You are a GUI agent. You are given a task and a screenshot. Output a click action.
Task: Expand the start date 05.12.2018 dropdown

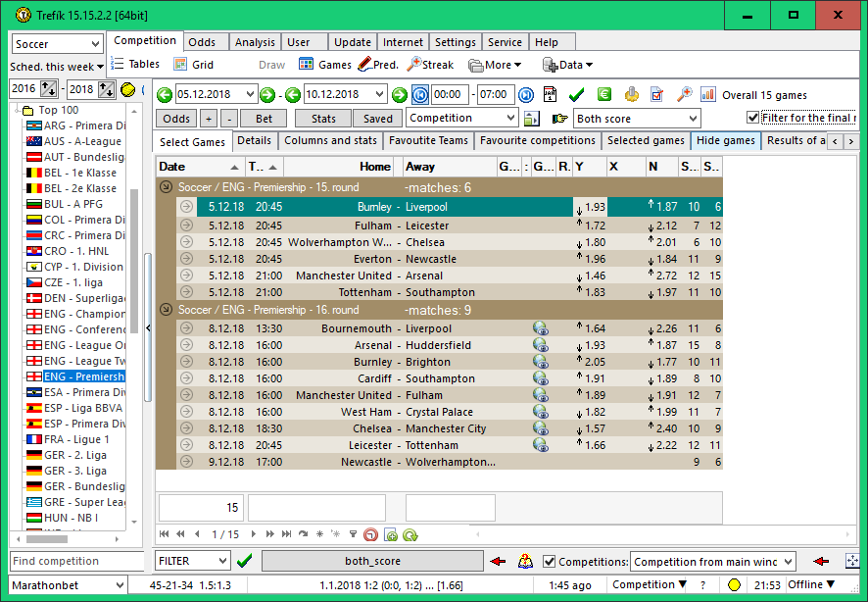coord(248,95)
